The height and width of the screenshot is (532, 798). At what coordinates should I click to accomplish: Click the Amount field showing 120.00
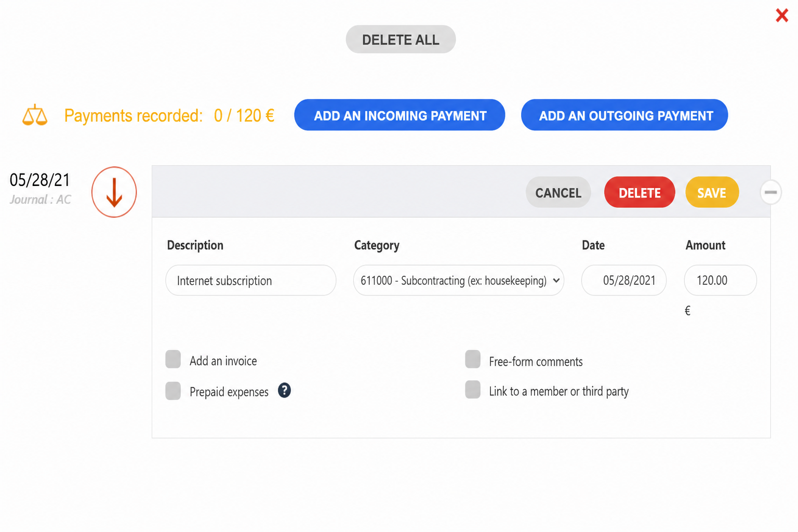coord(720,281)
